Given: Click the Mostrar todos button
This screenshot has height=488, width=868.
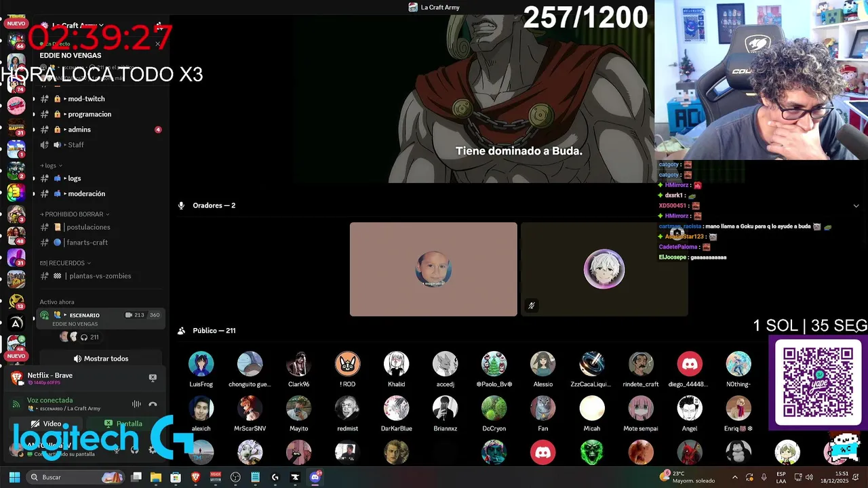Looking at the screenshot, I should click(x=100, y=359).
